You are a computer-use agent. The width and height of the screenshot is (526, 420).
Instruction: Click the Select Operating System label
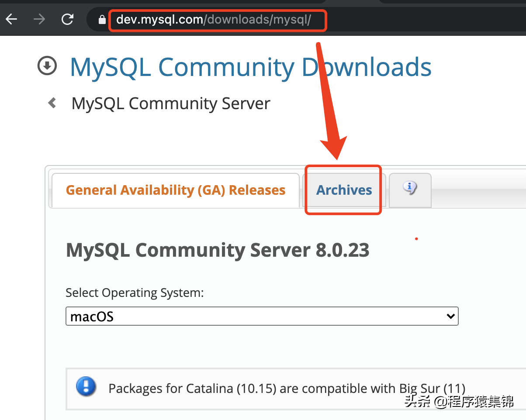click(135, 293)
